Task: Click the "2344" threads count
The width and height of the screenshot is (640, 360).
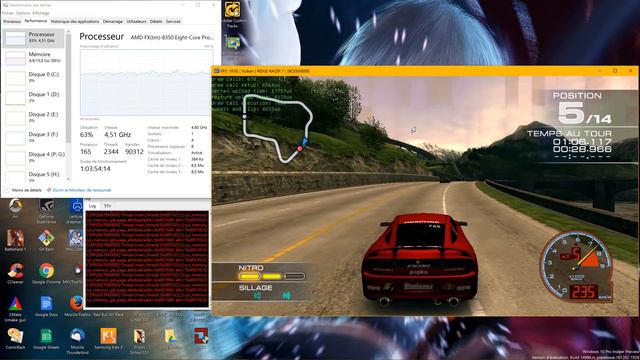Action: pyautogui.click(x=111, y=152)
